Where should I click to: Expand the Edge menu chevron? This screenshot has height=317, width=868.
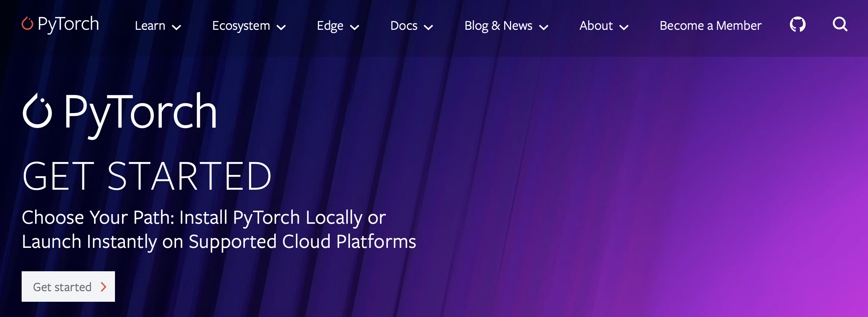(x=355, y=27)
